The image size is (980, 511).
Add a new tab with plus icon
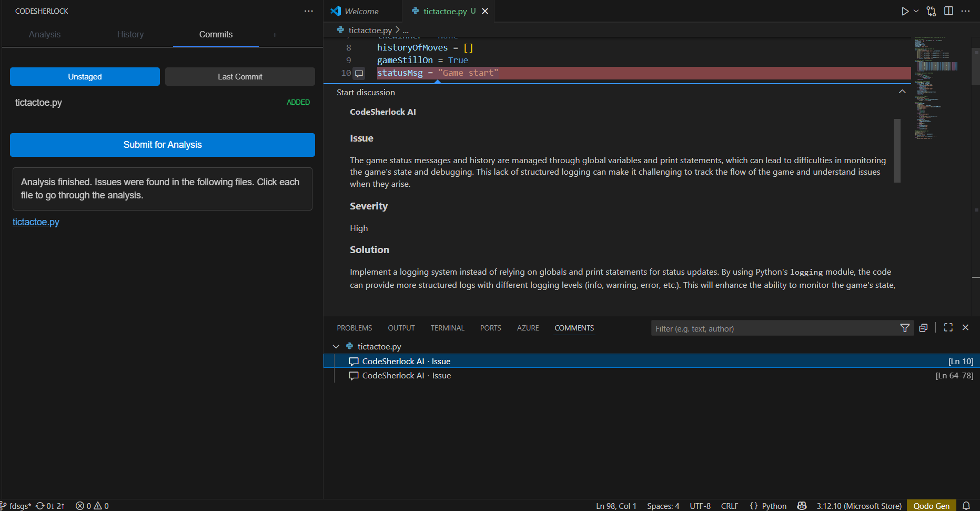tap(275, 35)
